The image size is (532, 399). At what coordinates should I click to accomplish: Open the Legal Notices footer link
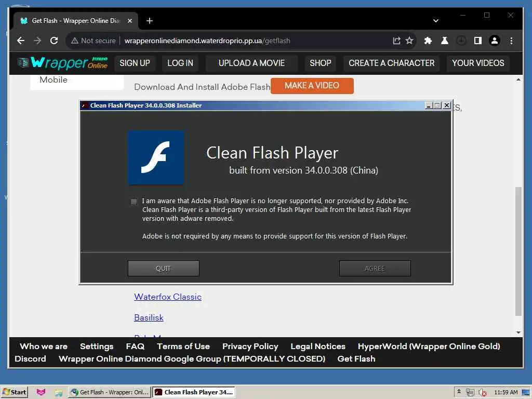coord(318,347)
